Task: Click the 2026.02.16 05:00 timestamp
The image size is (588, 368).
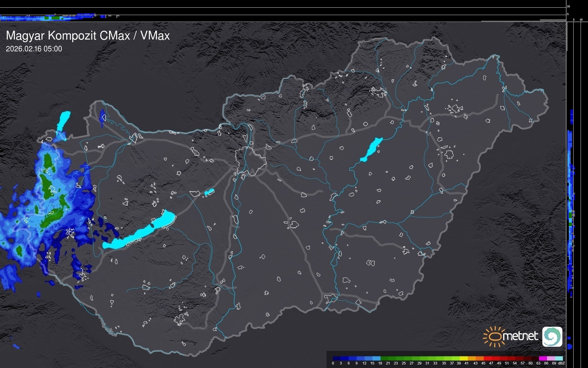Action: 34,49
